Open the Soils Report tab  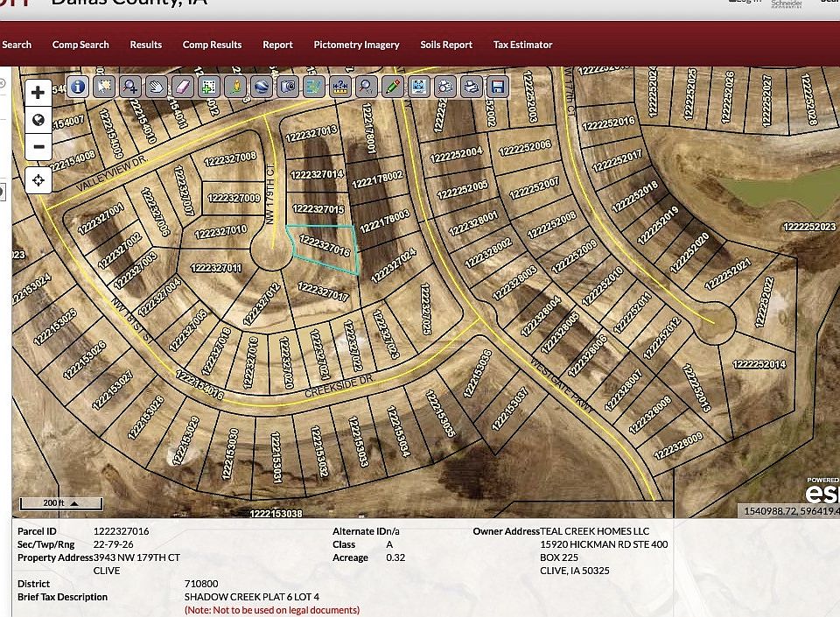click(x=445, y=45)
